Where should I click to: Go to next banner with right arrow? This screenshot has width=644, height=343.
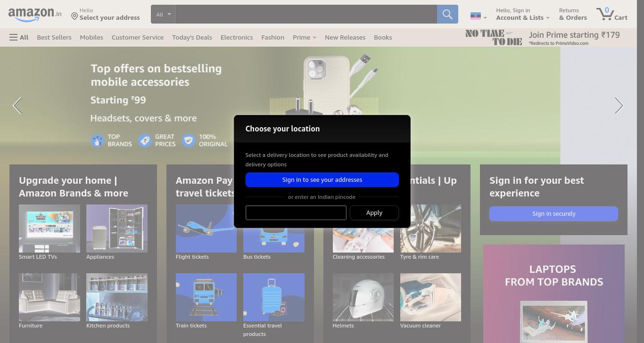click(x=619, y=106)
